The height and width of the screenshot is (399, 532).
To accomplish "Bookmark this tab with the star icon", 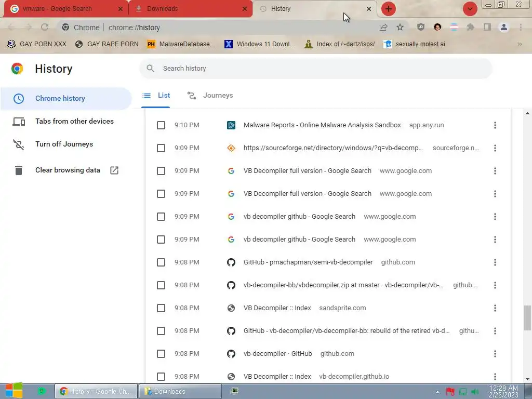I will [400, 27].
